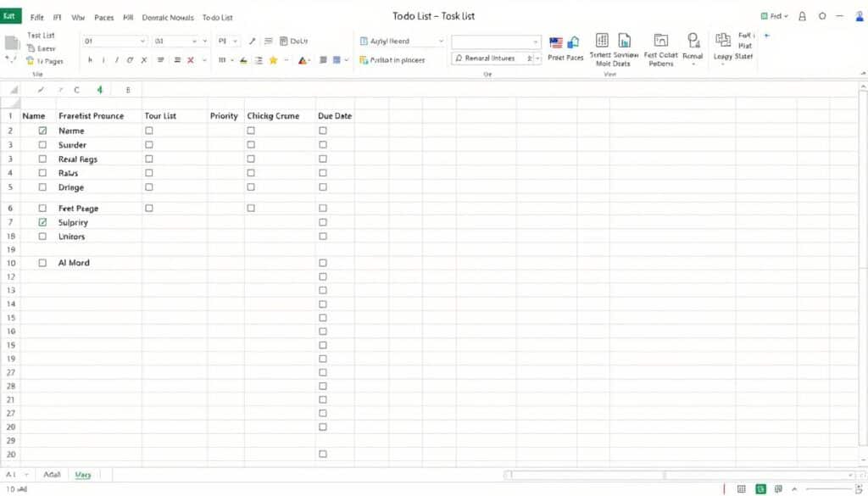
Task: Click the circle icon in title bar
Action: coord(822,16)
